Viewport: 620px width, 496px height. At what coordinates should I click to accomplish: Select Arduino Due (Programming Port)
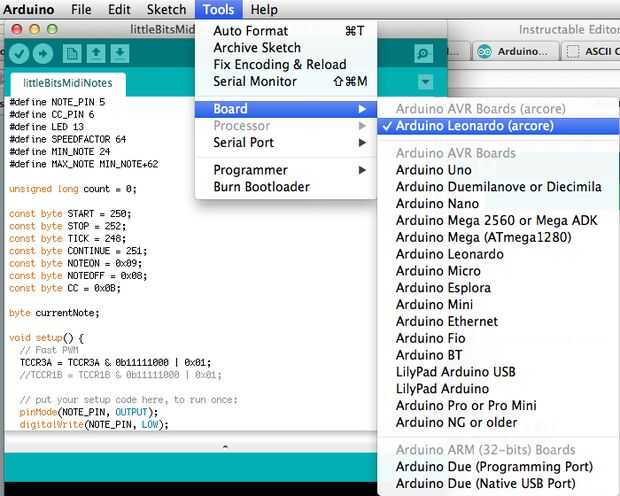[x=498, y=467]
